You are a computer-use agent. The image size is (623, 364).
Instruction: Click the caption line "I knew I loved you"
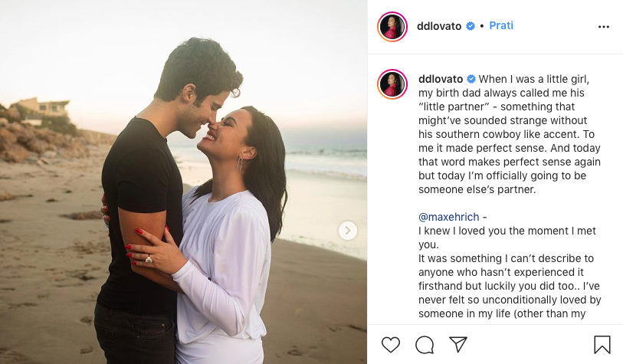[507, 231]
